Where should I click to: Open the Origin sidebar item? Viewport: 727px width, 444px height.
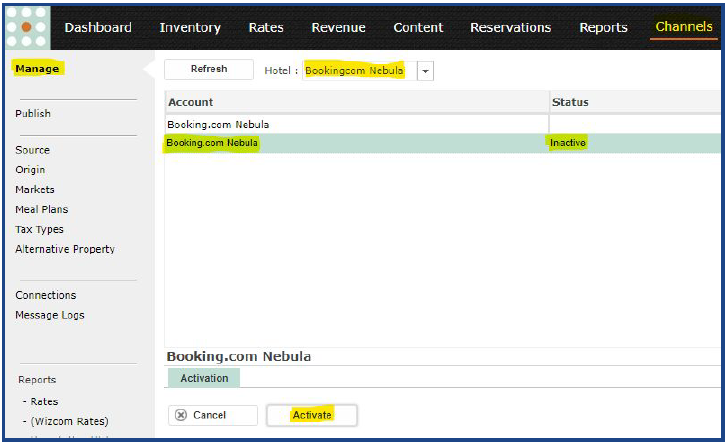point(30,170)
